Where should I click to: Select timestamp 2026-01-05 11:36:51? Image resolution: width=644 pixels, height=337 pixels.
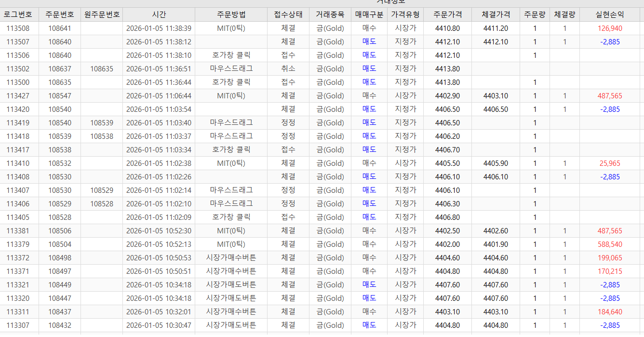pos(159,69)
